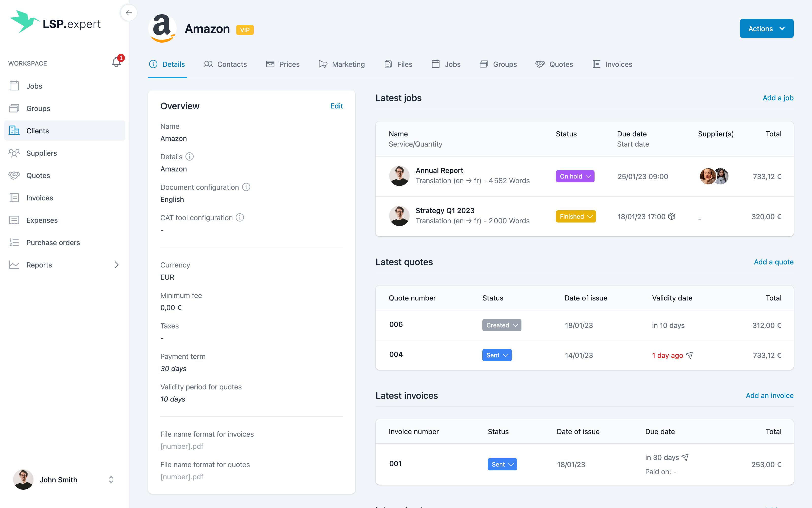812x508 pixels.
Task: Switch to the Files tab
Action: coord(398,64)
